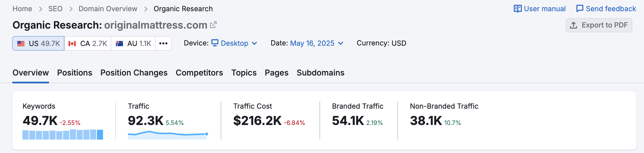Click the chevron next to the date
This screenshot has height=153, width=644.
click(x=341, y=44)
